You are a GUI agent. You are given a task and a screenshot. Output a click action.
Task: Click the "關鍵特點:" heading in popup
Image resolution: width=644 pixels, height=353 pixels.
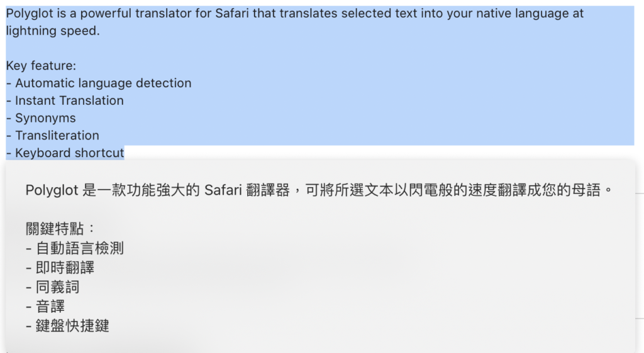60,229
